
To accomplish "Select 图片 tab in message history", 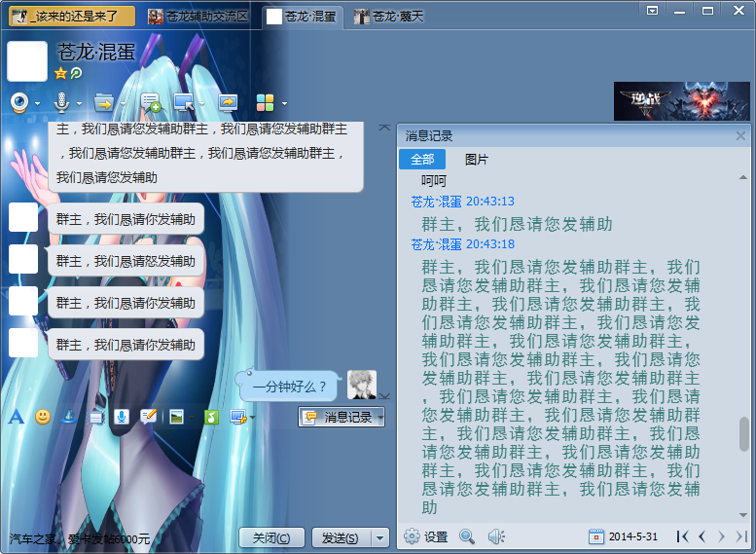I will tap(477, 160).
